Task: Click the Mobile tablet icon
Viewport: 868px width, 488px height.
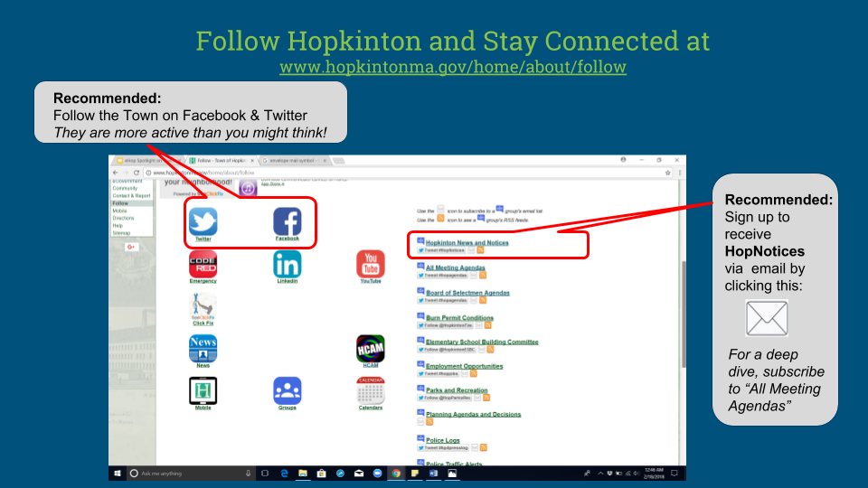Action: coord(203,390)
